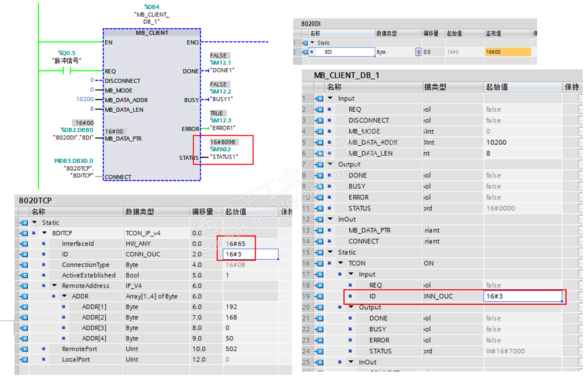Image resolution: width=588 pixels, height=376 pixels.
Task: Click the row icon beside MB_DATA_ADDR in row 5
Action: coord(319,142)
